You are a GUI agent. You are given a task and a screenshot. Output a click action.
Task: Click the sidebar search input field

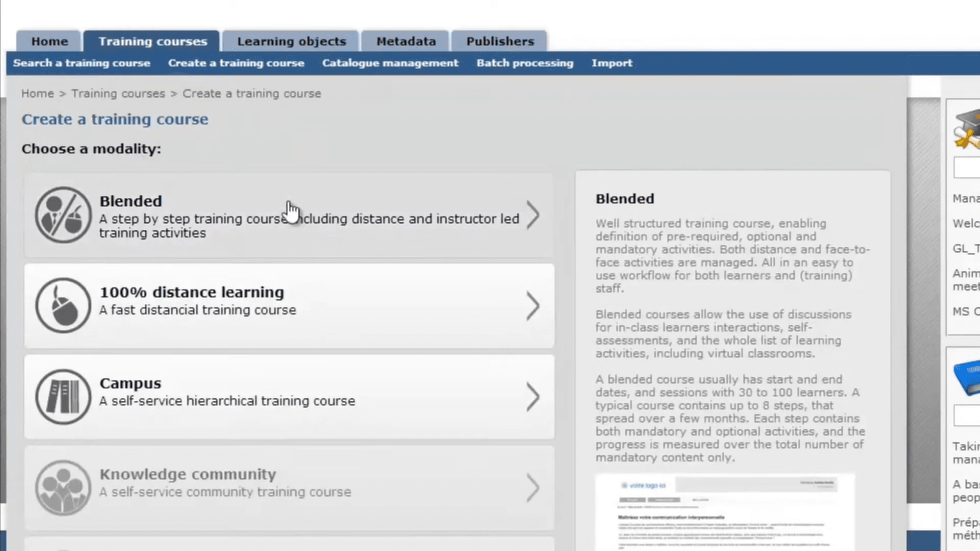pos(970,167)
